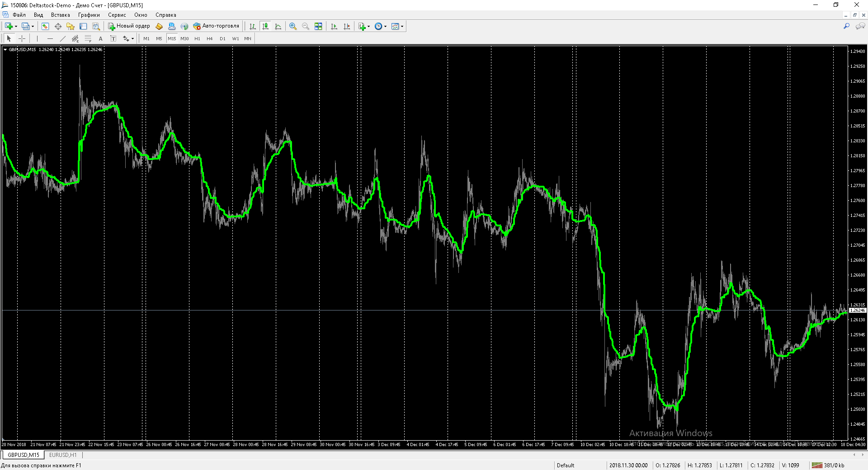
Task: Toggle chart auto scroll
Action: point(334,26)
